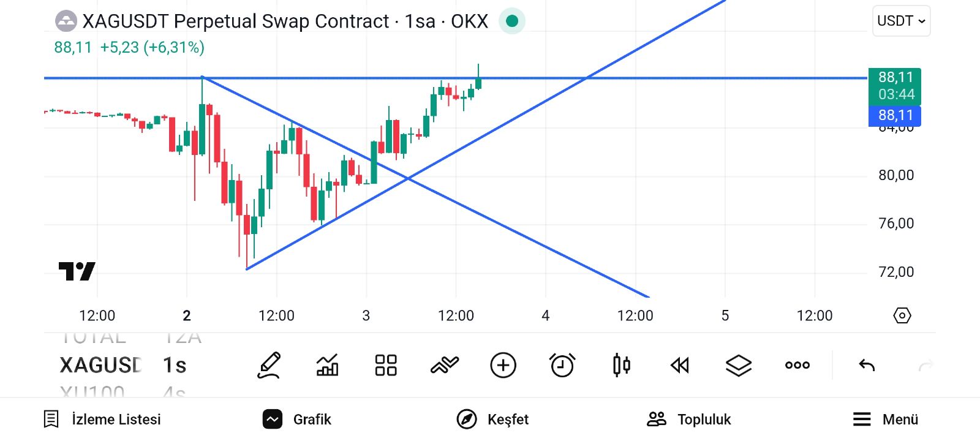
Task: Click the compare symbols icon
Action: tap(445, 366)
